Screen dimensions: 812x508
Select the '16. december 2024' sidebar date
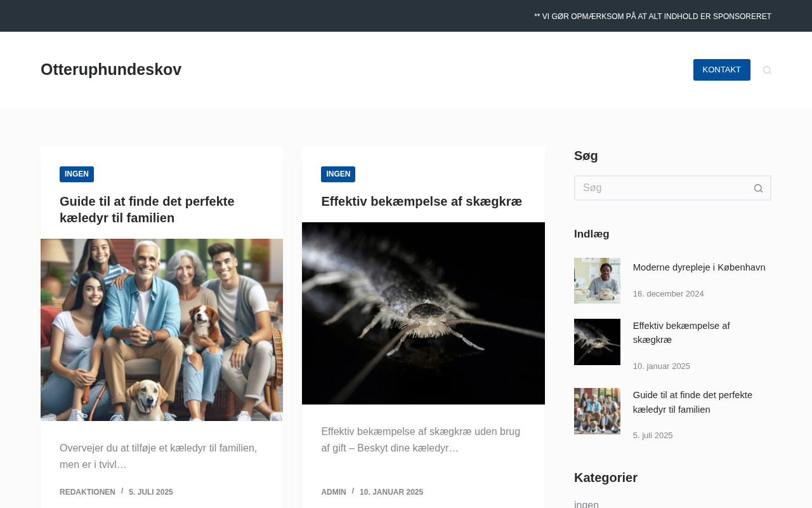point(669,294)
